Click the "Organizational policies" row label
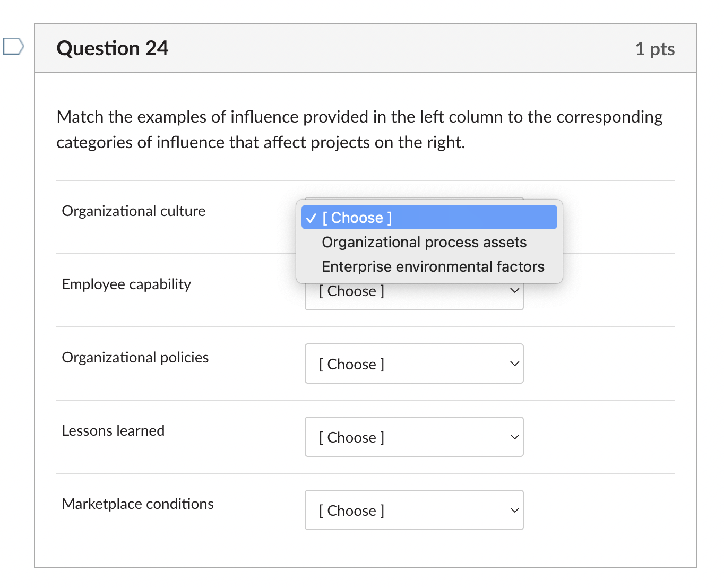The height and width of the screenshot is (588, 724). 135,358
